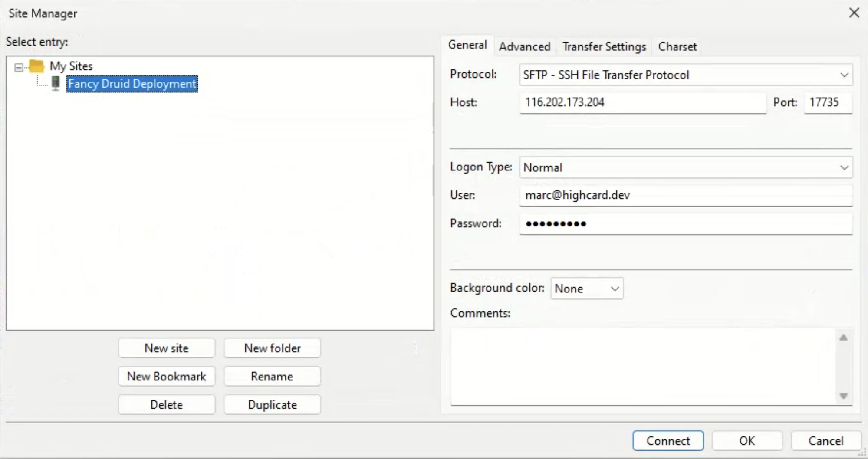Rename the selected site entry
868x459 pixels.
(x=272, y=376)
